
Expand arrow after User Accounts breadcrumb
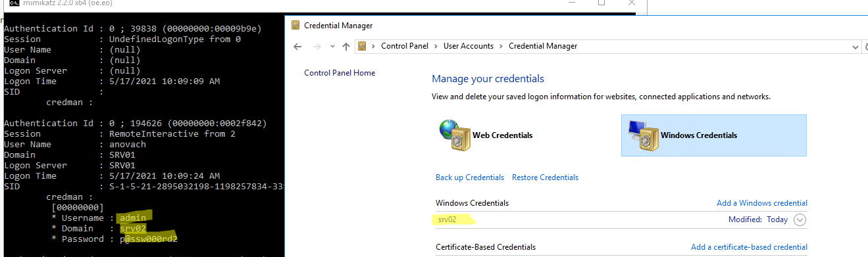(501, 46)
